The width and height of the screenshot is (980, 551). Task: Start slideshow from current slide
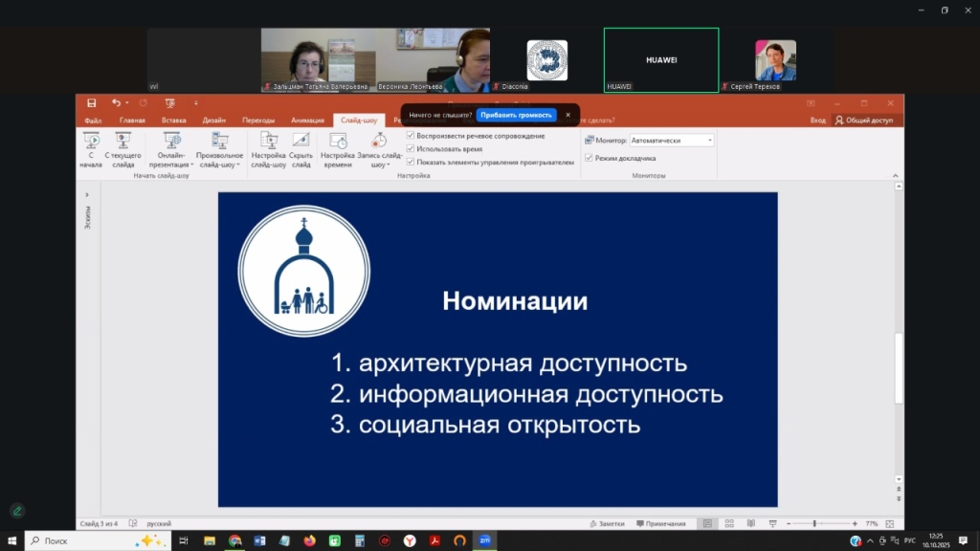(122, 149)
